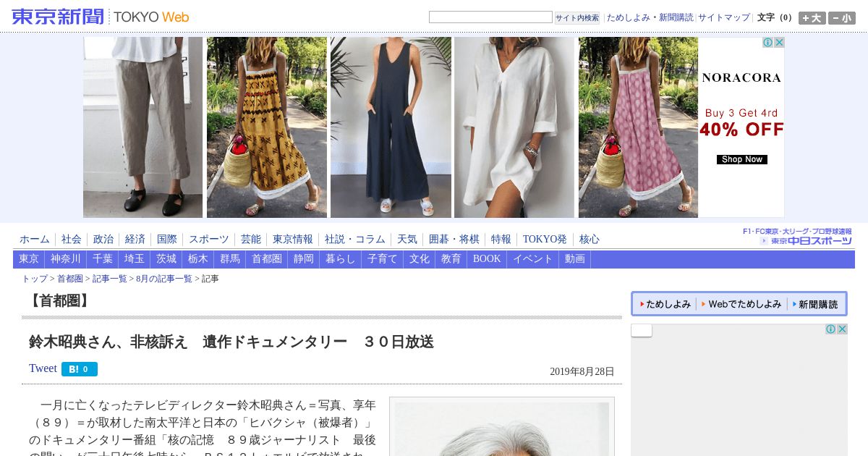Image resolution: width=868 pixels, height=456 pixels.
Task: Open the 国際 menu item
Action: (167, 240)
